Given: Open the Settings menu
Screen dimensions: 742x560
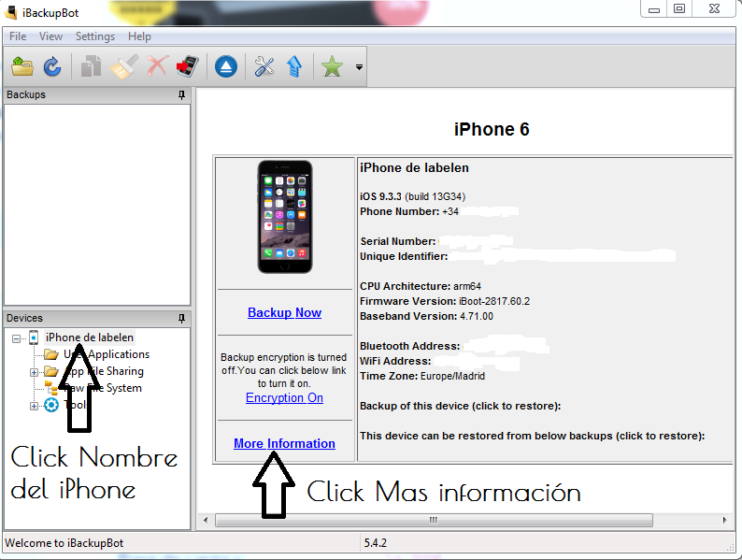Looking at the screenshot, I should click(x=94, y=36).
